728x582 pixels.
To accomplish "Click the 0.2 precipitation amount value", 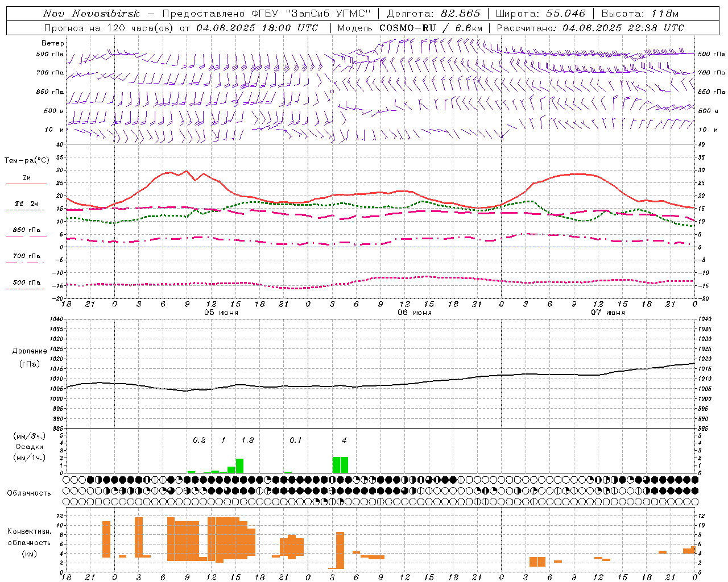I will click(199, 440).
